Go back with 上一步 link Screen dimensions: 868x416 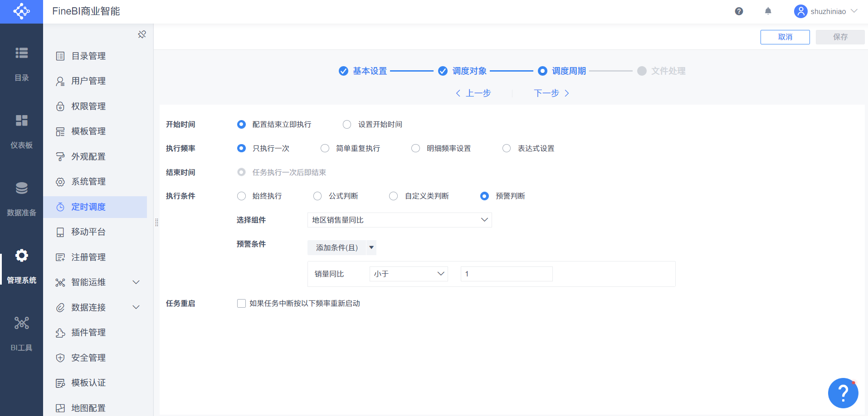click(473, 93)
